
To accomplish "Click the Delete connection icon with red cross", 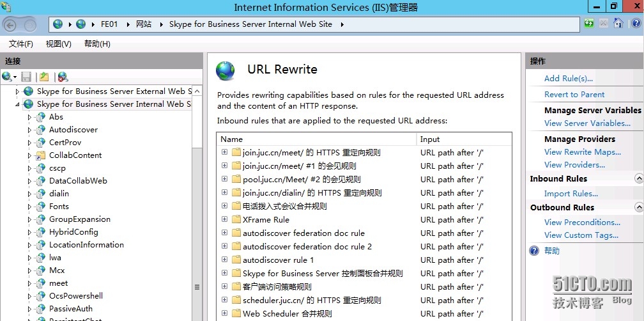I will tap(63, 77).
